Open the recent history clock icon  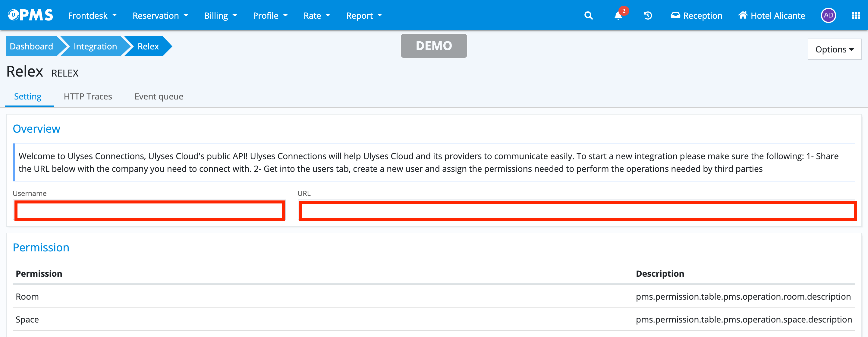(648, 15)
